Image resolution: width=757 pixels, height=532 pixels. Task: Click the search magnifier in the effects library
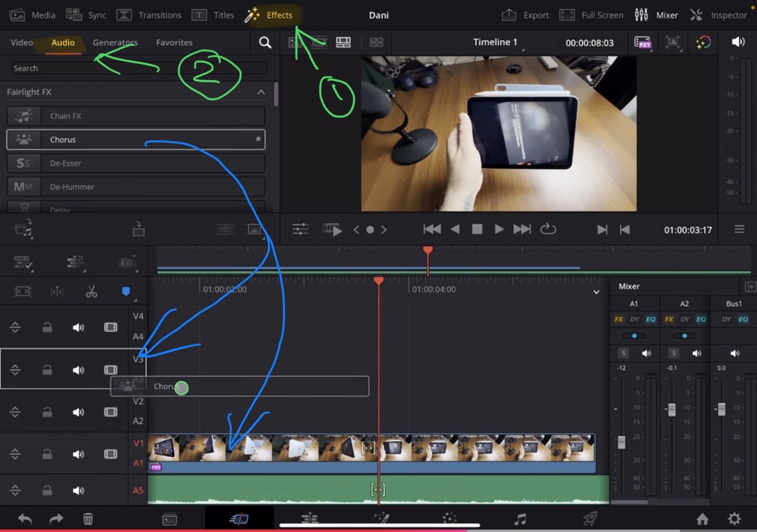265,42
